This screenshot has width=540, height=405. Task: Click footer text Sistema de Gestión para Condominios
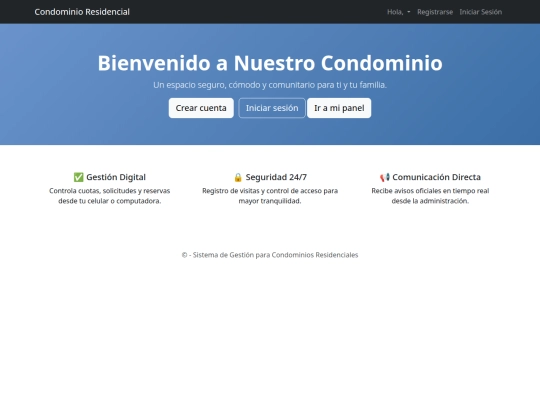pyautogui.click(x=253, y=255)
